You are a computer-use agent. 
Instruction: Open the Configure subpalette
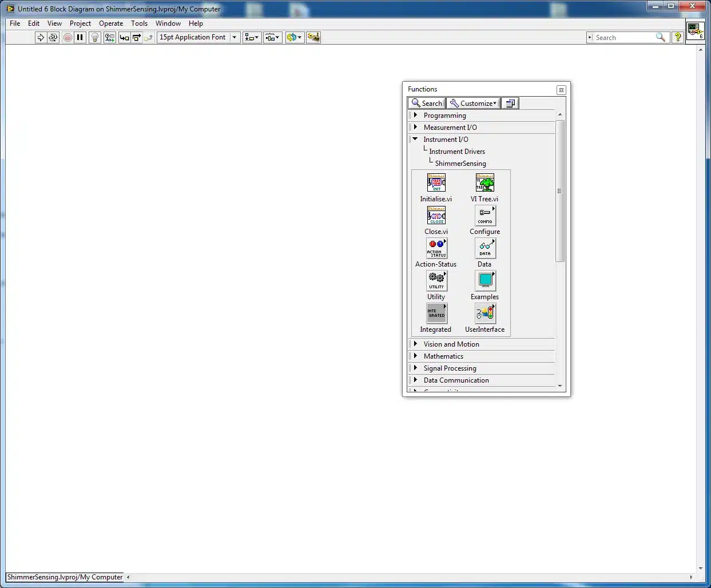pos(485,216)
